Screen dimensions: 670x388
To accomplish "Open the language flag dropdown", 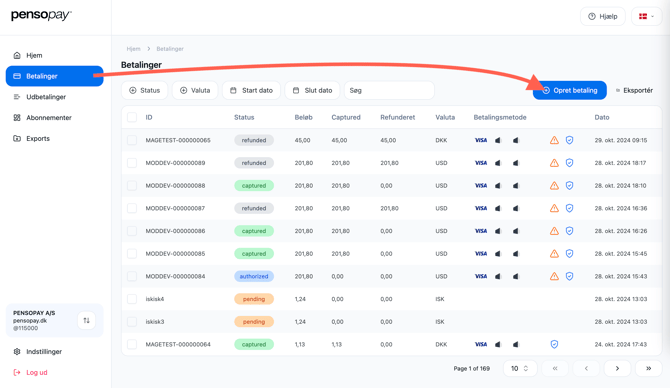I will tap(646, 16).
